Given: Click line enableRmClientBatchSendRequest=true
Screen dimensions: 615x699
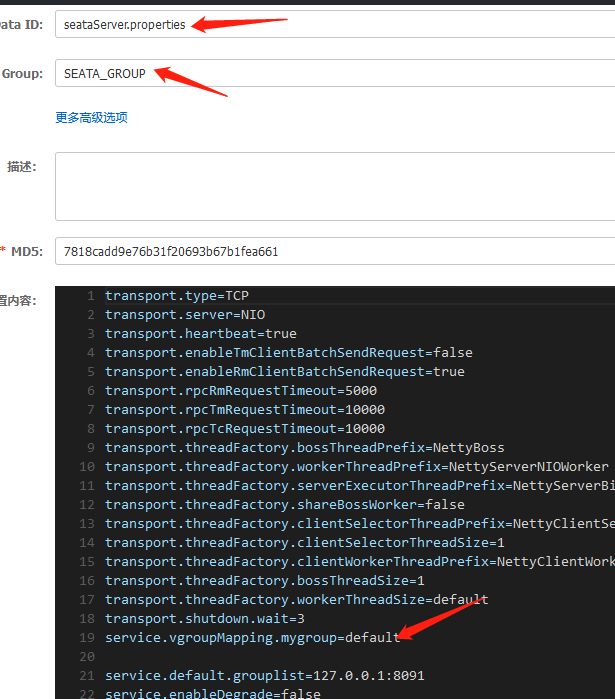Looking at the screenshot, I should pyautogui.click(x=285, y=372).
